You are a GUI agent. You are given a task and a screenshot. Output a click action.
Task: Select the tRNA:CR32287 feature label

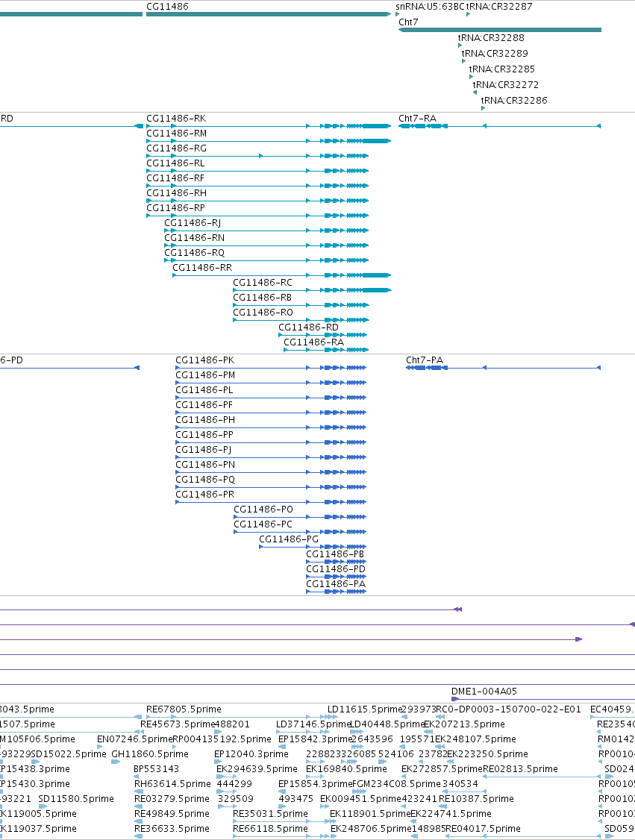point(499,7)
